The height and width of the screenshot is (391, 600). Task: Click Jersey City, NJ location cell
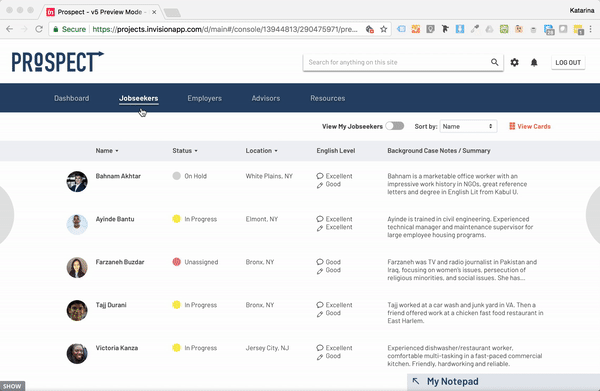tap(267, 347)
